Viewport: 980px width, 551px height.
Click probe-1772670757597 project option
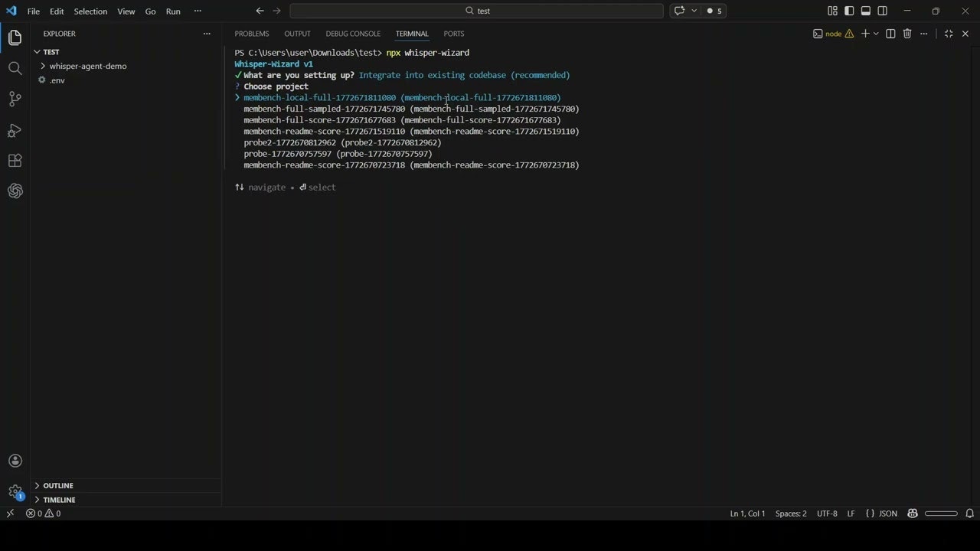pos(338,154)
